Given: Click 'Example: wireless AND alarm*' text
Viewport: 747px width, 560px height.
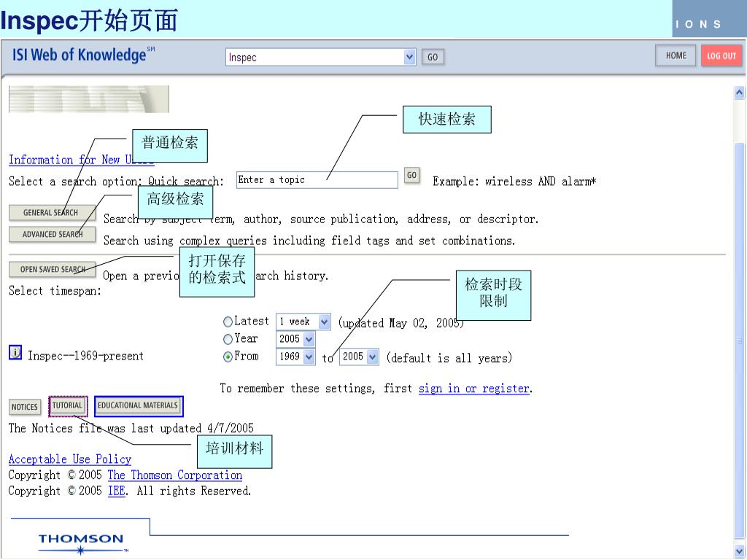Looking at the screenshot, I should click(514, 182).
